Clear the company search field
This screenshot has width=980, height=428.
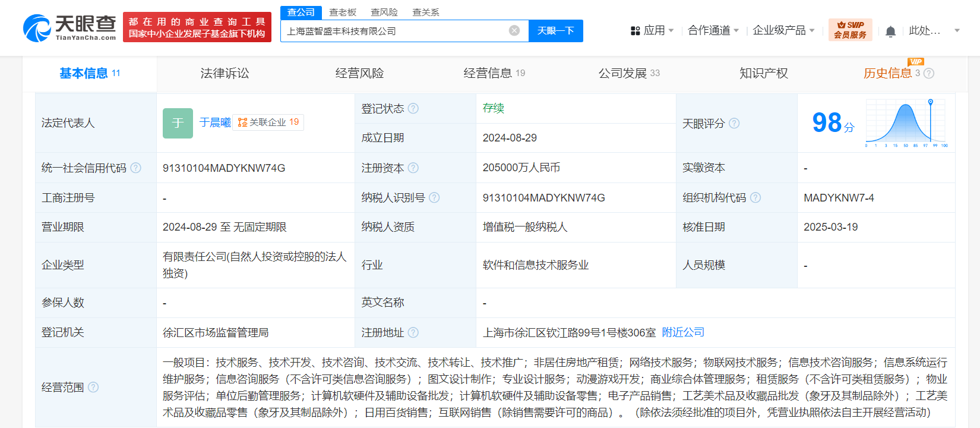pos(514,31)
